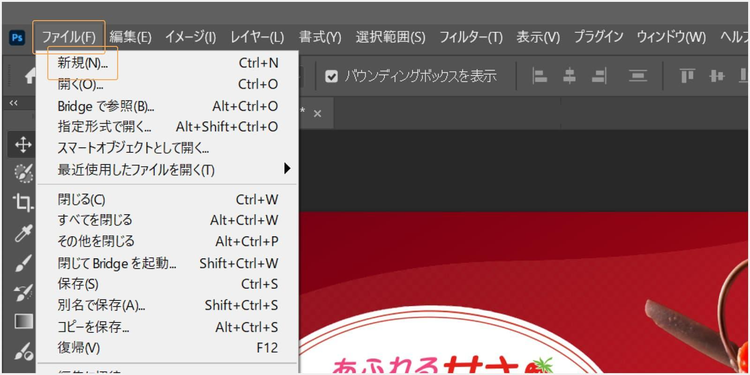The width and height of the screenshot is (750, 375).
Task: Select the Move tool
Action: [23, 145]
